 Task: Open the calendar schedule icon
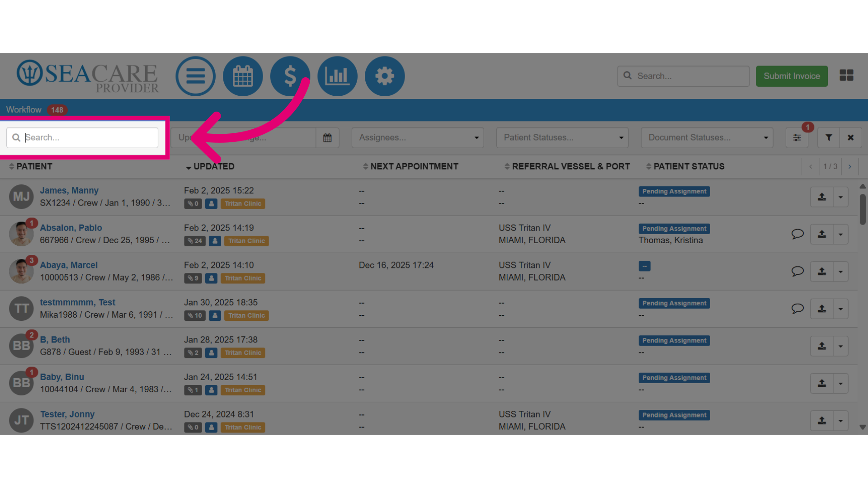243,76
